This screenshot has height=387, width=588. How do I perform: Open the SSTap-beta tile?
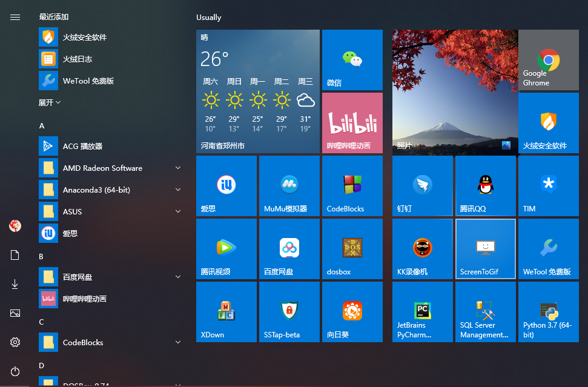point(289,312)
